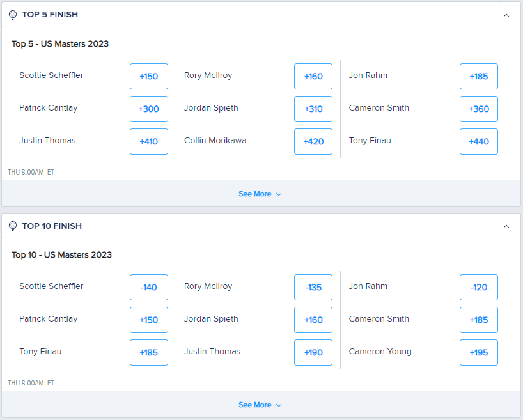Click the TOP 5 FINISH header title
The width and height of the screenshot is (523, 420).
[50, 15]
